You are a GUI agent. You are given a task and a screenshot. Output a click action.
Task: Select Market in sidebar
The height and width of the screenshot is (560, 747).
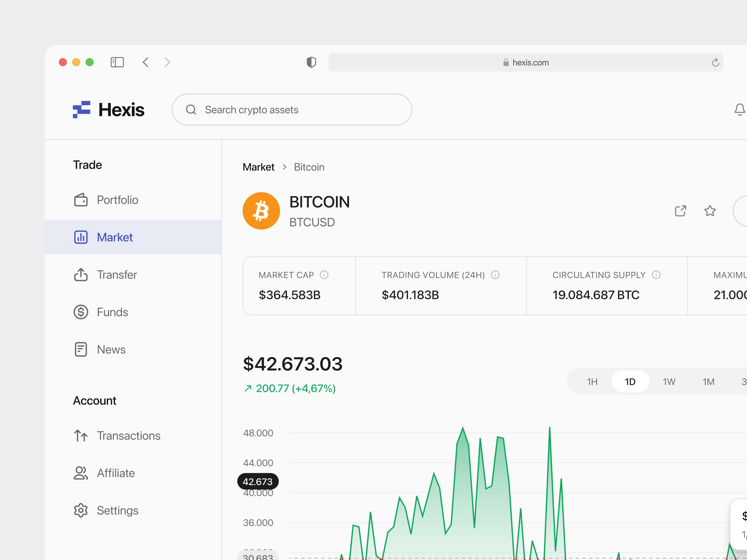point(133,237)
